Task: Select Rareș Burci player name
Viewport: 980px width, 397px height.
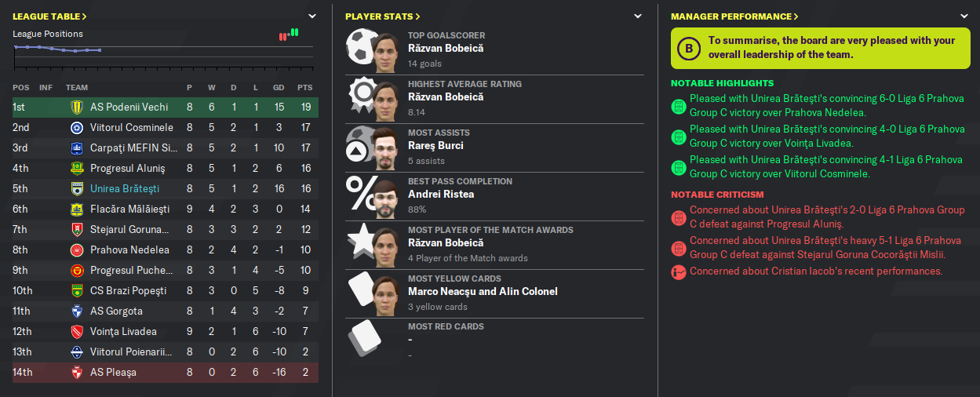Action: tap(435, 145)
